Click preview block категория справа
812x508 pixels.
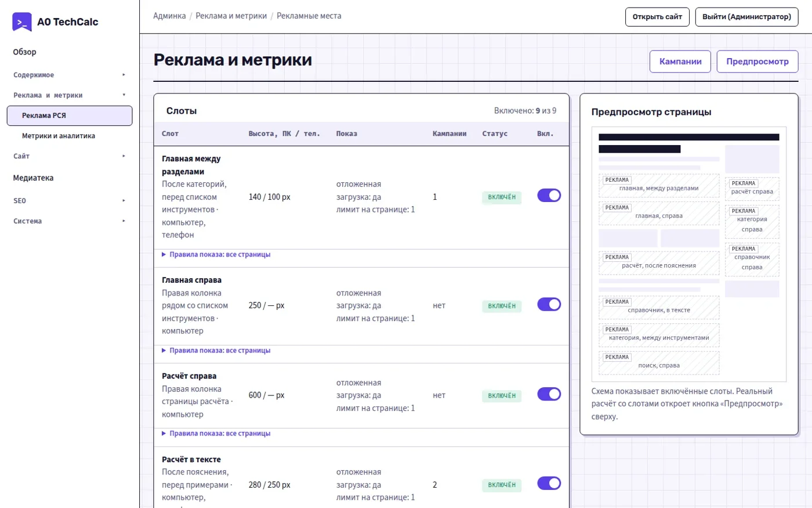(x=752, y=222)
